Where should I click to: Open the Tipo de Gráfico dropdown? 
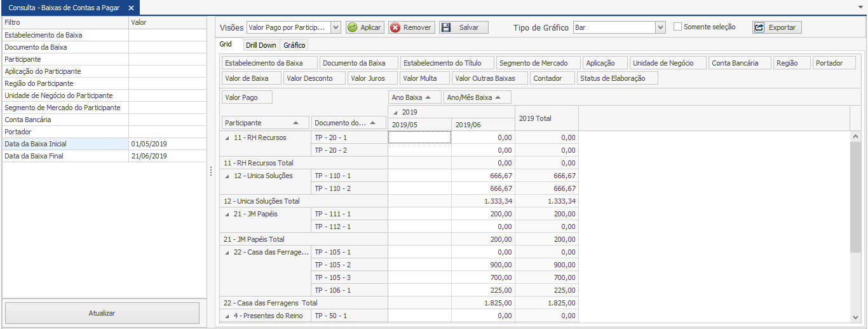click(x=660, y=27)
